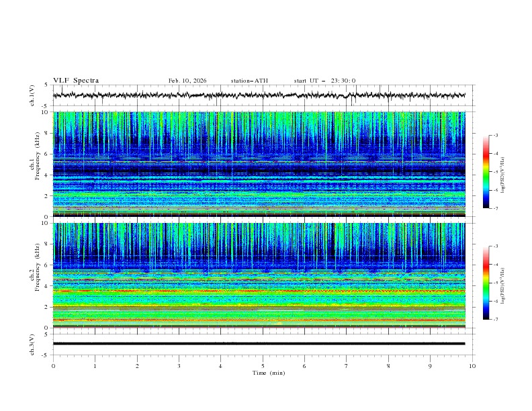Select the "start UT = 23:30:0" text
The height and width of the screenshot is (411, 532).
point(324,81)
